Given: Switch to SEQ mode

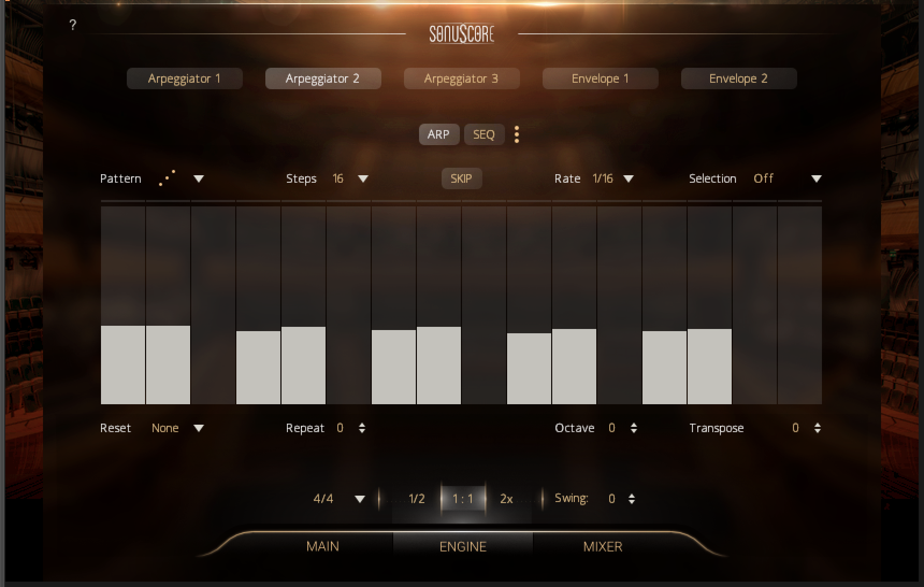Looking at the screenshot, I should point(483,134).
